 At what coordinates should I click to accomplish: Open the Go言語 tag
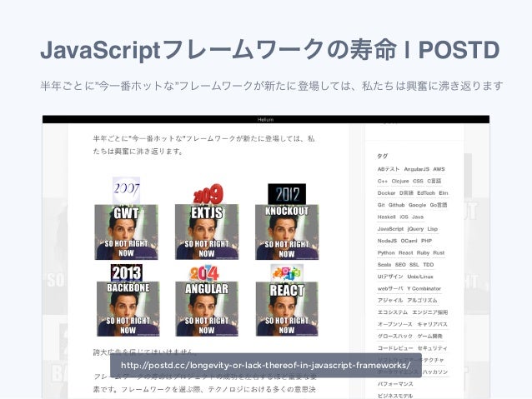pos(439,205)
